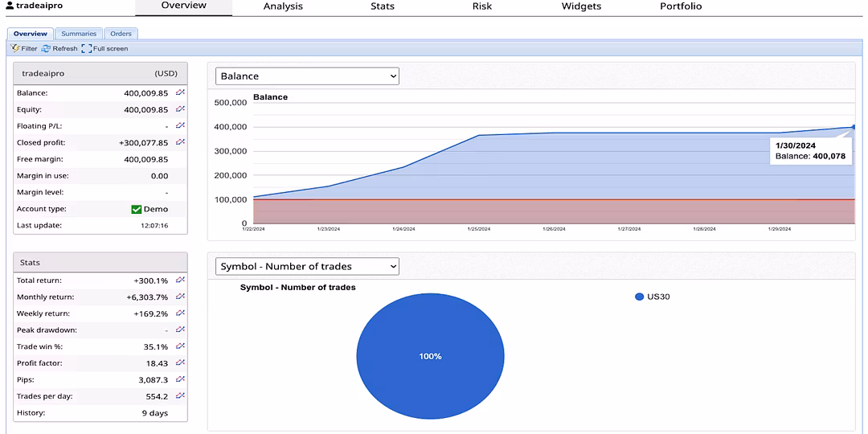Go to the Summaries sub-tab
This screenshot has width=868, height=434.
[79, 34]
